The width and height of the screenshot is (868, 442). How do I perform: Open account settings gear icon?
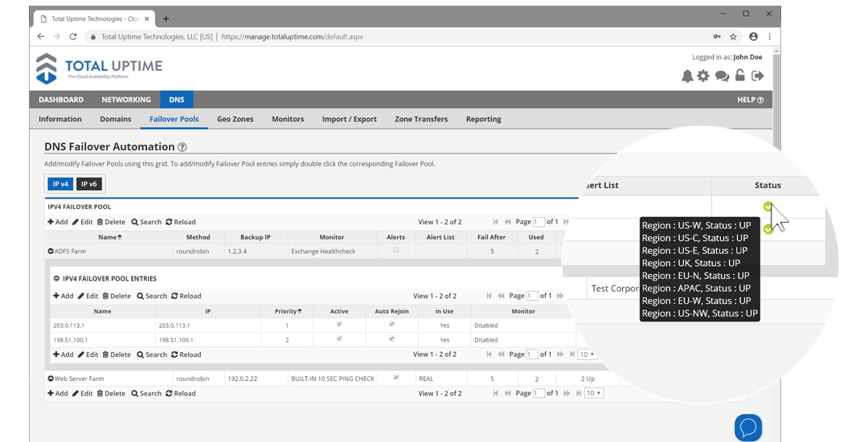tap(703, 76)
